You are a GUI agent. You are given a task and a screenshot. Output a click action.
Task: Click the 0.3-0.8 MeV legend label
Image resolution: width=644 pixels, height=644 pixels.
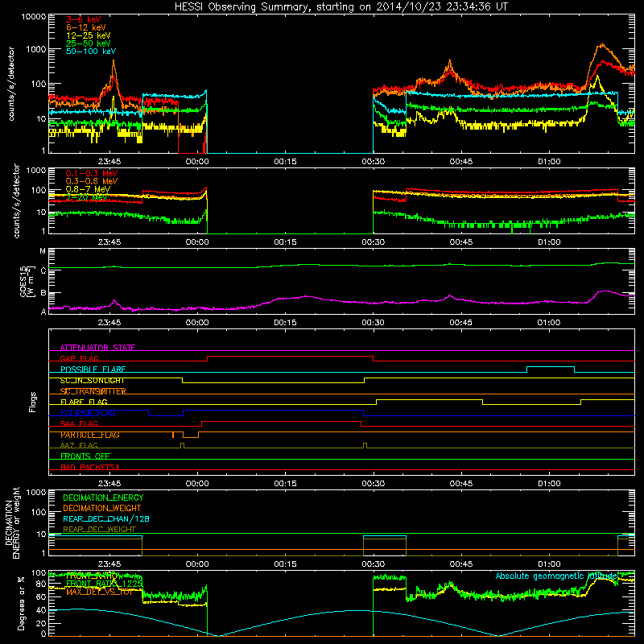click(92, 181)
